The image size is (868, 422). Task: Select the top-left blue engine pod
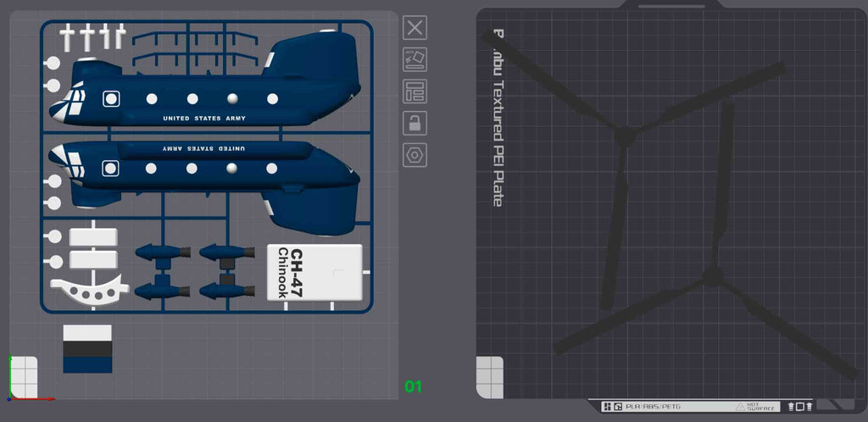163,253
